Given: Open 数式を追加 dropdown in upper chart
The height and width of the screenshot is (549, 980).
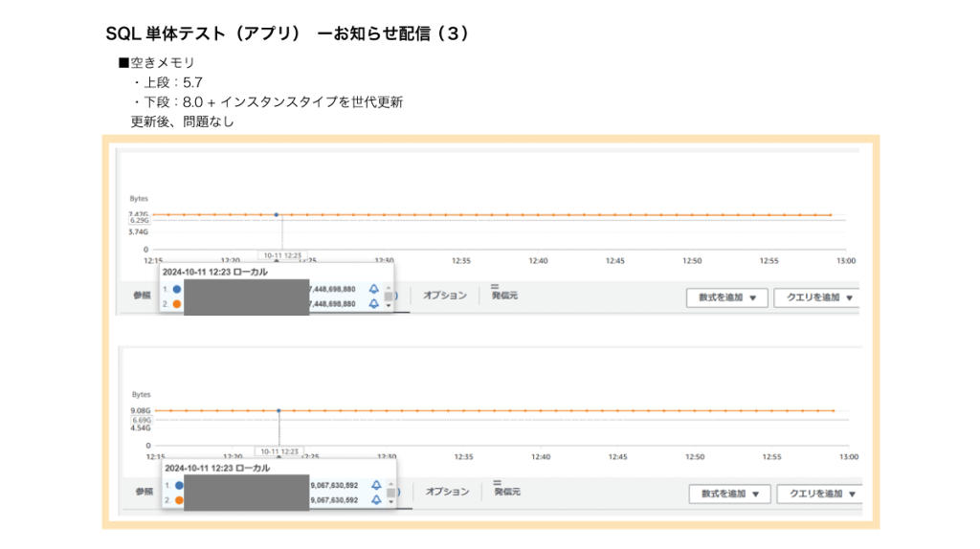Looking at the screenshot, I should pos(726,297).
